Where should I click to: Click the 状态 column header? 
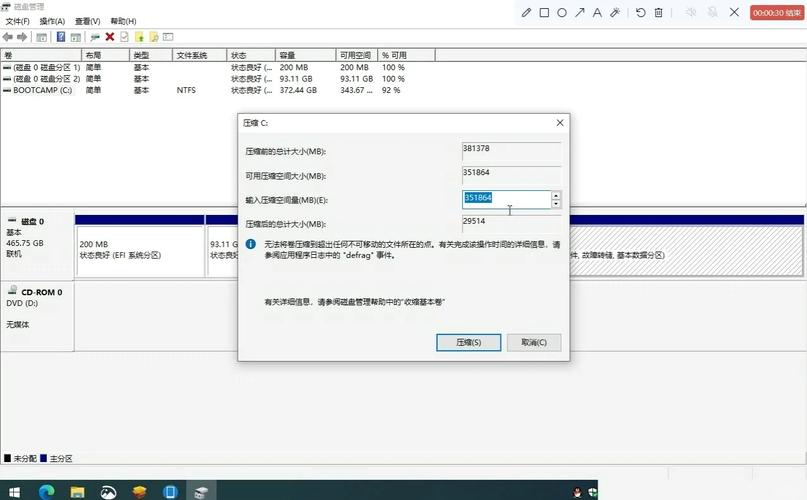point(251,55)
